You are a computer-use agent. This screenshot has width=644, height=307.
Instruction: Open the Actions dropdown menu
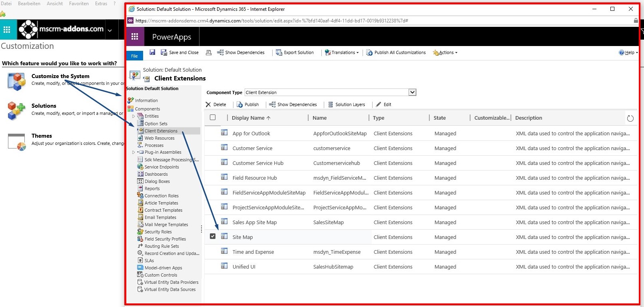(x=445, y=52)
